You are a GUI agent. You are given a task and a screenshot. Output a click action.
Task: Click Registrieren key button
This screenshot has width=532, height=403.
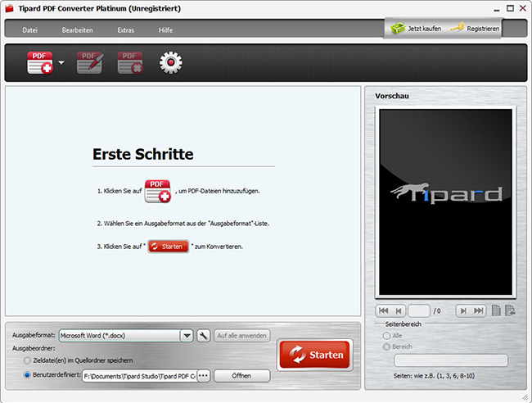(x=475, y=29)
